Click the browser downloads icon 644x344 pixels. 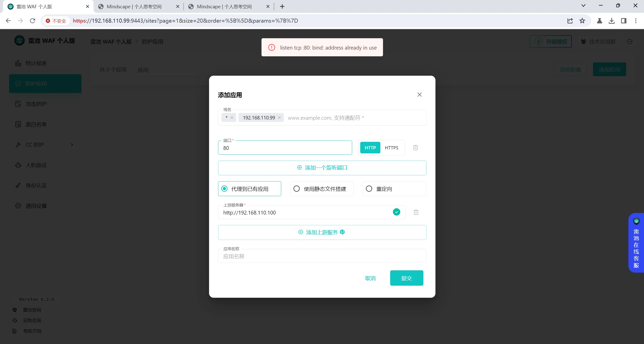click(612, 21)
